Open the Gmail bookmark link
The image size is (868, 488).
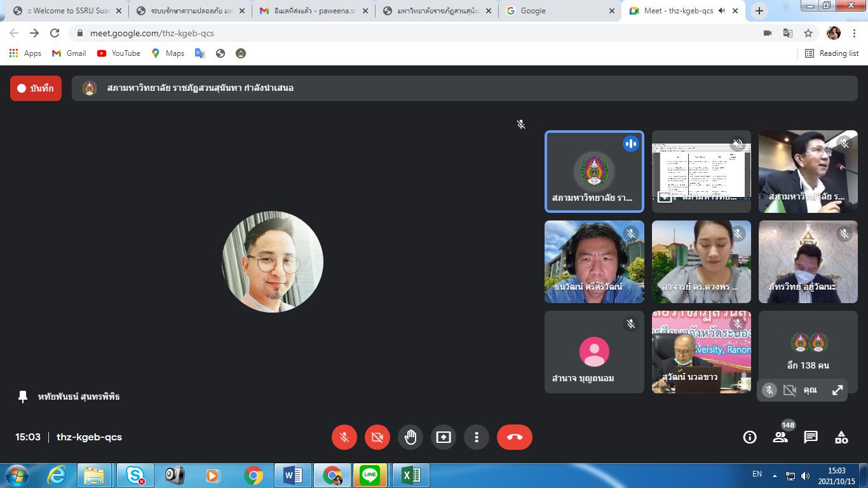pyautogui.click(x=69, y=53)
